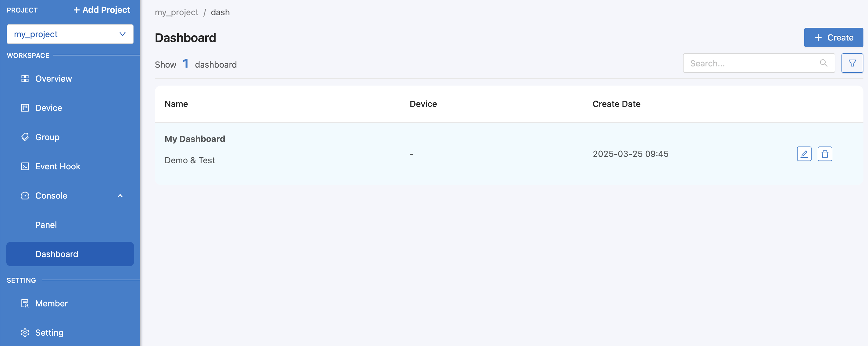This screenshot has height=346, width=868.
Task: Click the 2025-03-25 09:45 date cell
Action: coord(630,154)
